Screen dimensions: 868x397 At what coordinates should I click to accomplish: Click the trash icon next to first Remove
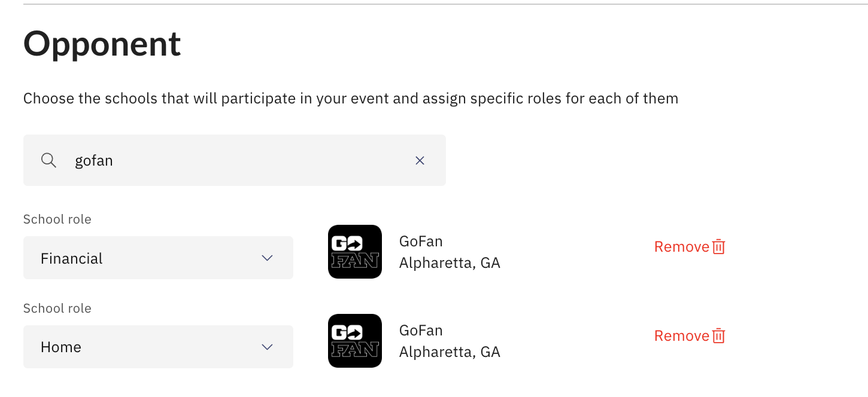(x=719, y=246)
